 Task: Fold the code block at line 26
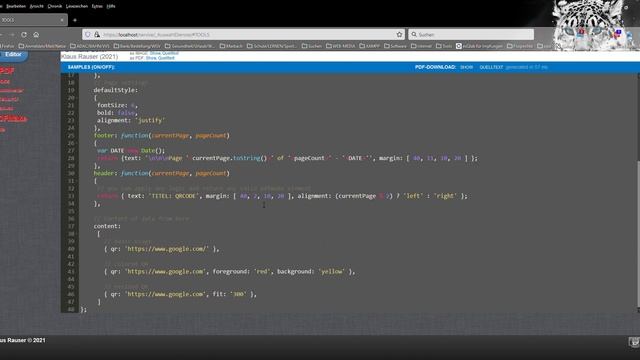pyautogui.click(x=77, y=143)
